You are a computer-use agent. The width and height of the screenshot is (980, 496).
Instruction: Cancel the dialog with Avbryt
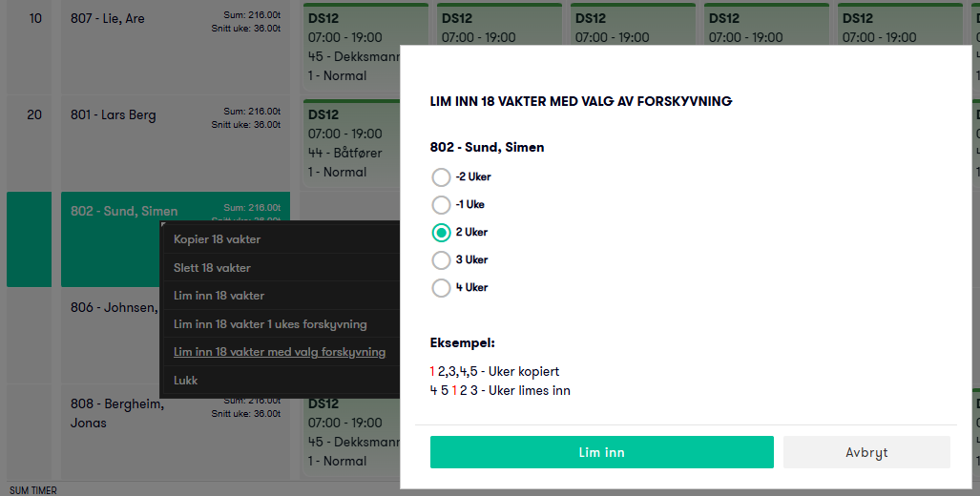pyautogui.click(x=866, y=452)
